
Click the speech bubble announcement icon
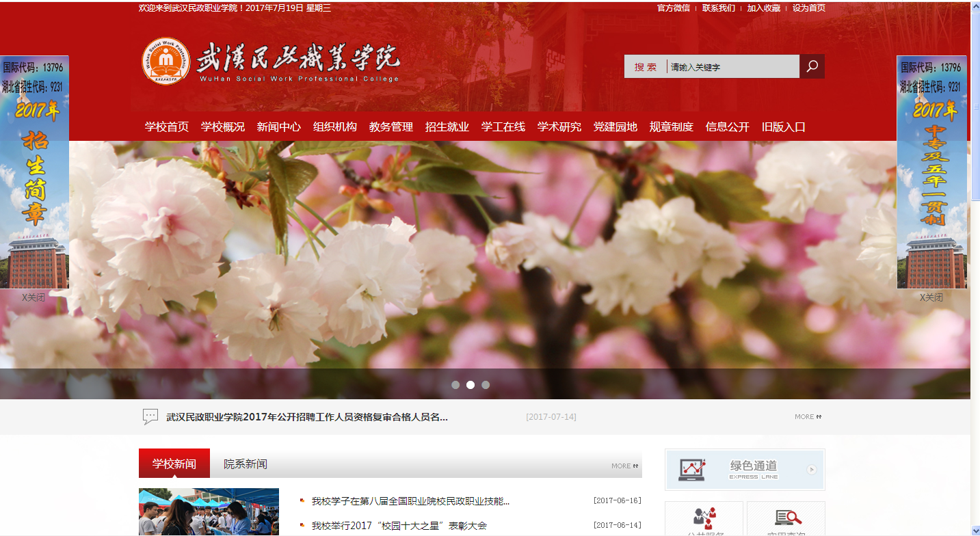click(150, 416)
